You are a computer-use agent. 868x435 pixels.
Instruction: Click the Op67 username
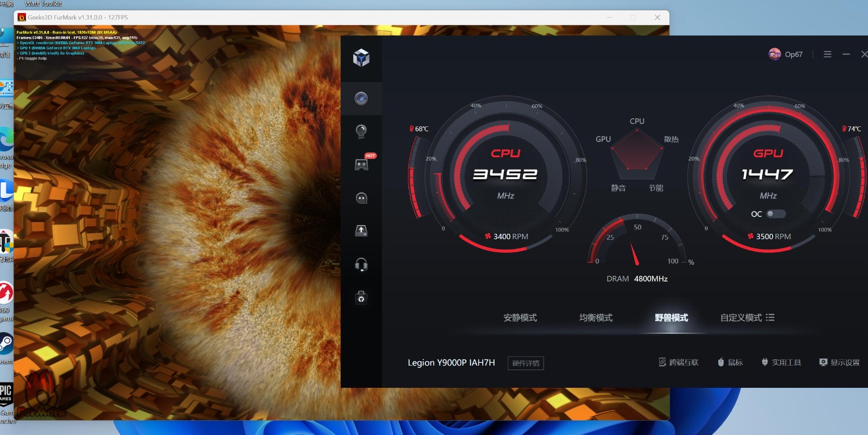tap(794, 54)
